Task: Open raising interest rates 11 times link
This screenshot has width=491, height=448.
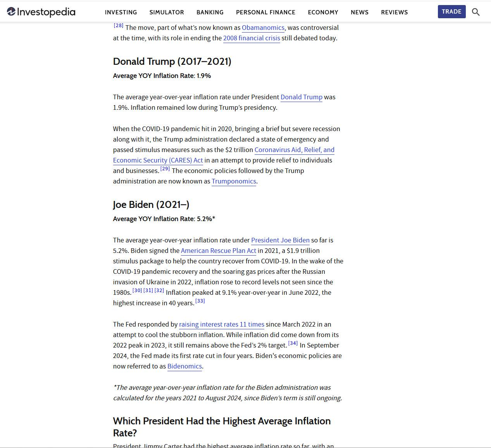Action: (x=222, y=325)
